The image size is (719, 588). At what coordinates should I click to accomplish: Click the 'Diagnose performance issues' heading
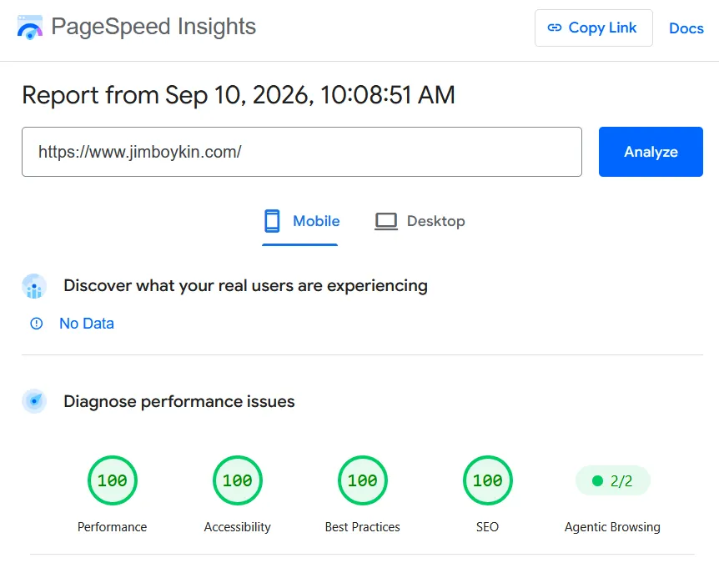click(179, 402)
